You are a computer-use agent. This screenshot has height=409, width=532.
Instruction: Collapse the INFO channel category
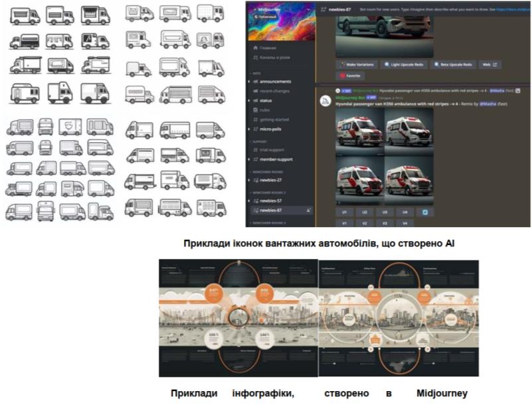(x=256, y=73)
